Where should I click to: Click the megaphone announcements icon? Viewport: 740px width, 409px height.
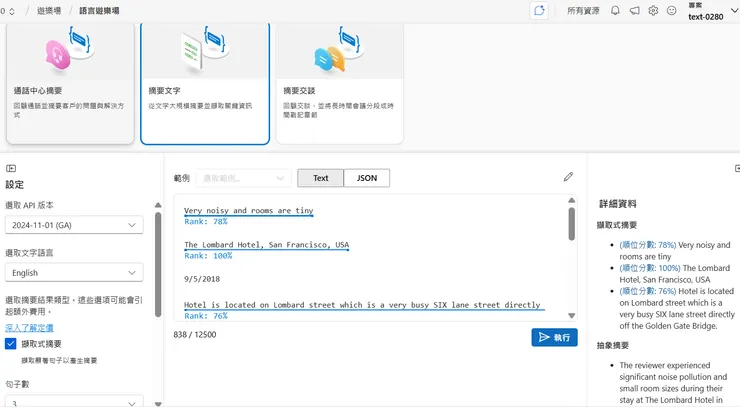pos(634,10)
